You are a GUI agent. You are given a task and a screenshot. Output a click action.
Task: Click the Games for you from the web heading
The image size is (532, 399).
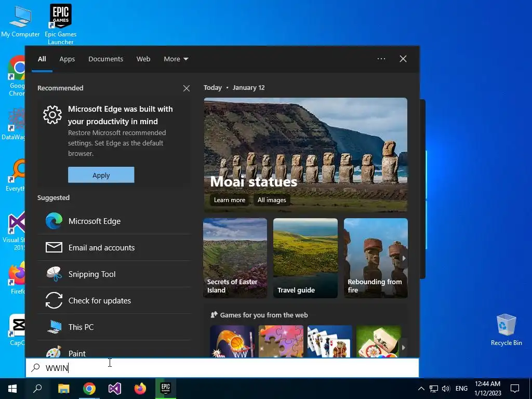[x=263, y=315]
